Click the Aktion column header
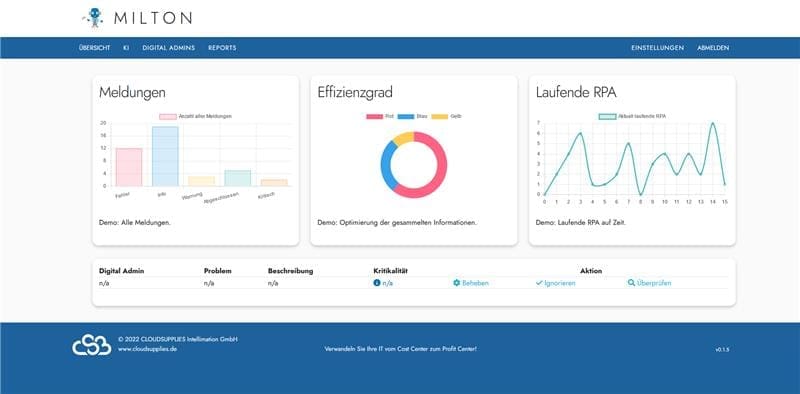800x394 pixels. click(591, 271)
